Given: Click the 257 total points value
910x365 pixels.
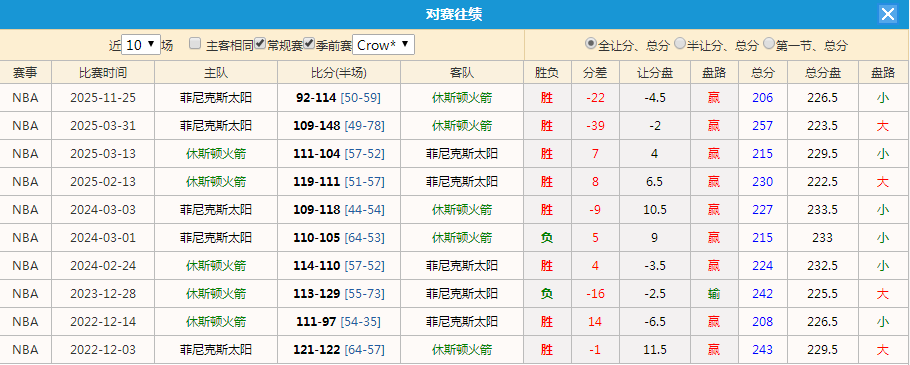Looking at the screenshot, I should 763,126.
